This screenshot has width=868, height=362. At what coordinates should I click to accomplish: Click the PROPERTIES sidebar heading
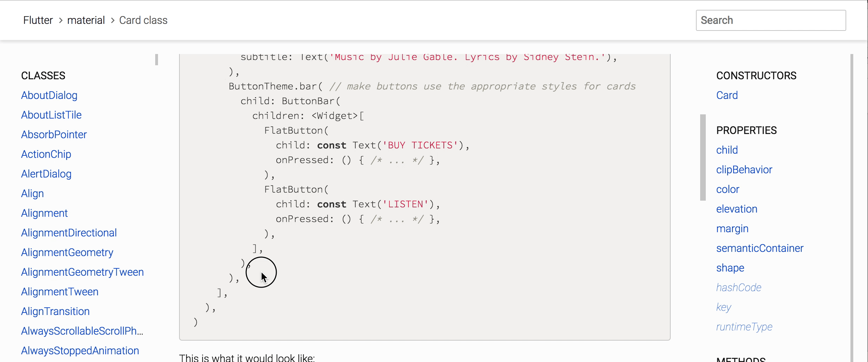point(747,130)
